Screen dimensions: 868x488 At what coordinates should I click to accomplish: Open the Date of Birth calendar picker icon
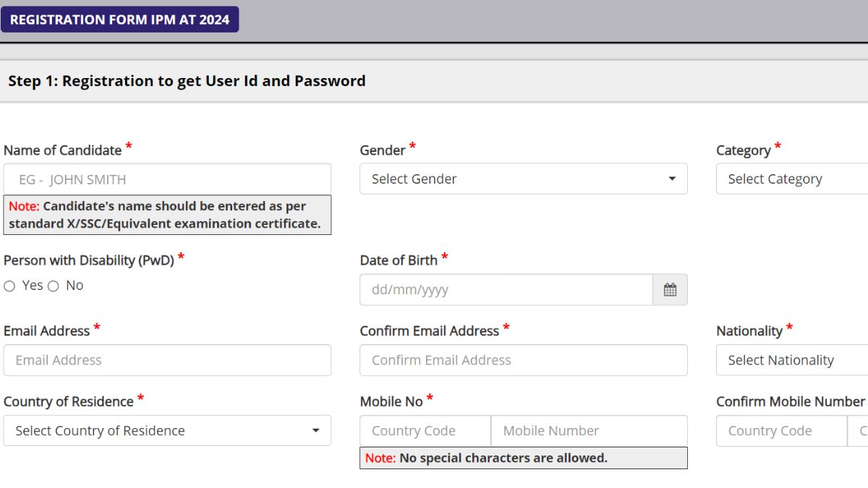(670, 289)
